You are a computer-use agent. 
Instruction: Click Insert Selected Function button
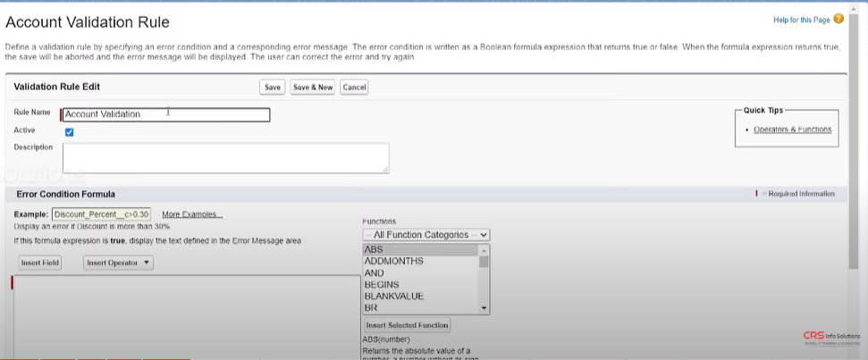408,325
